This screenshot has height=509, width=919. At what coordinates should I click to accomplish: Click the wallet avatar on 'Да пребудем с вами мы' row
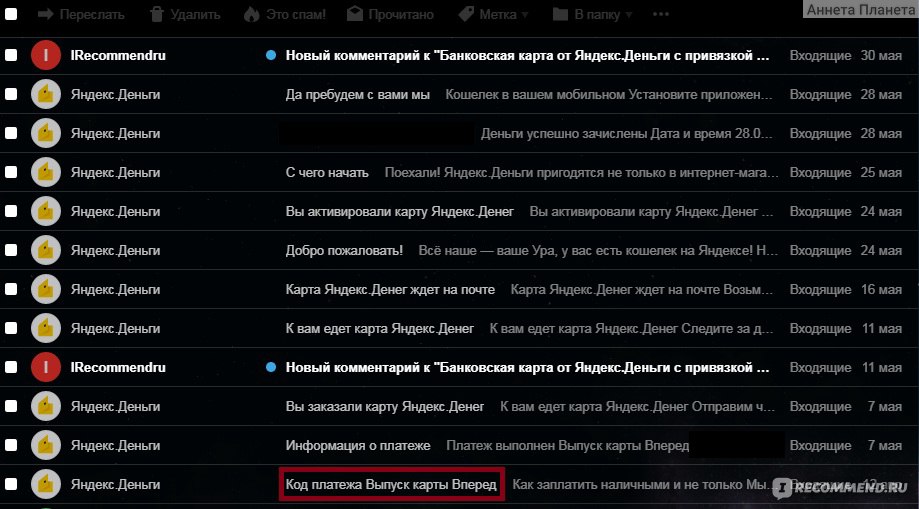click(46, 94)
